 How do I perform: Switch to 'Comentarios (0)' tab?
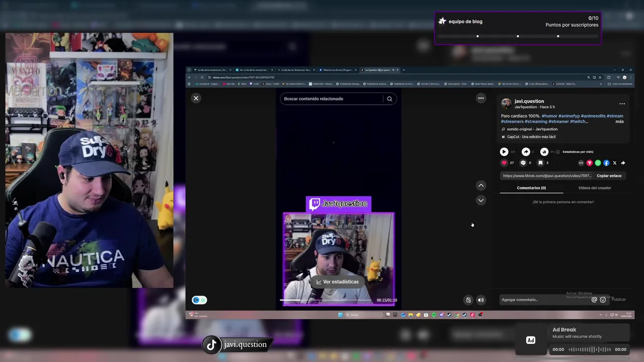(531, 188)
